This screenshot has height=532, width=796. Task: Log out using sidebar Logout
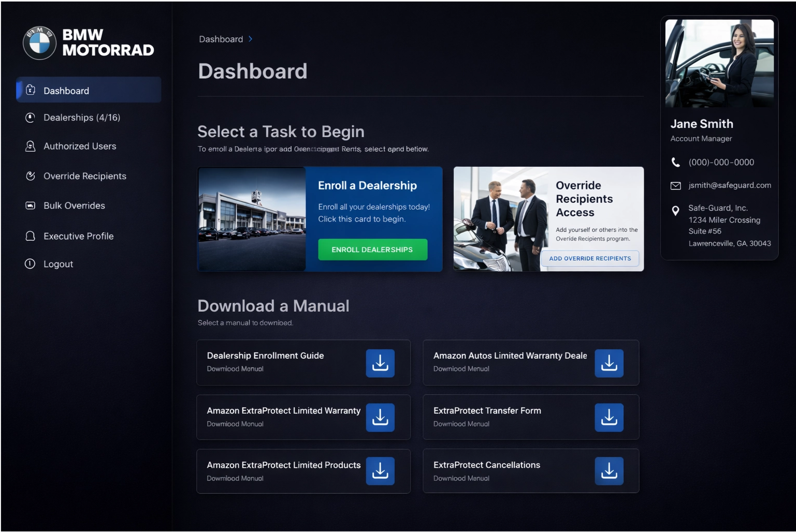click(58, 264)
